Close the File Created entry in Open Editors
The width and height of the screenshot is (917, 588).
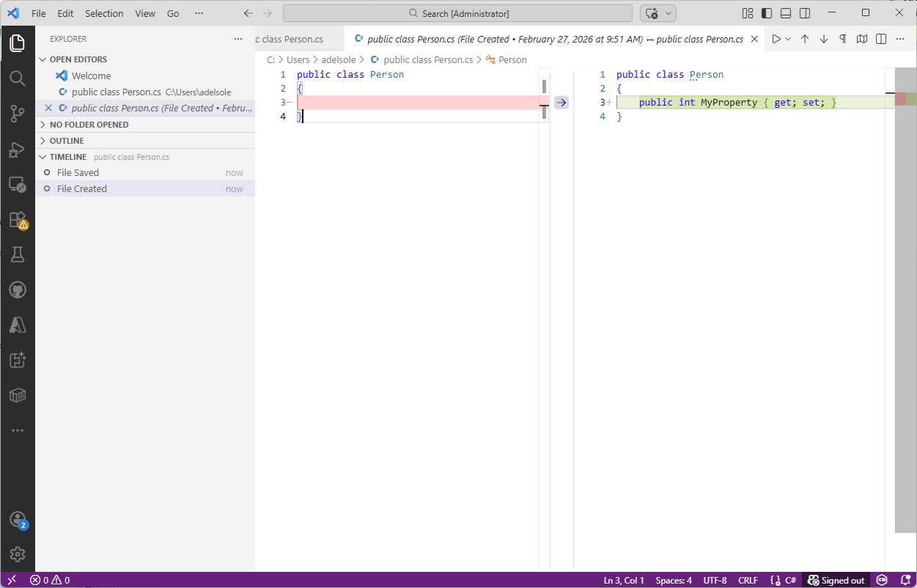pyautogui.click(x=48, y=108)
